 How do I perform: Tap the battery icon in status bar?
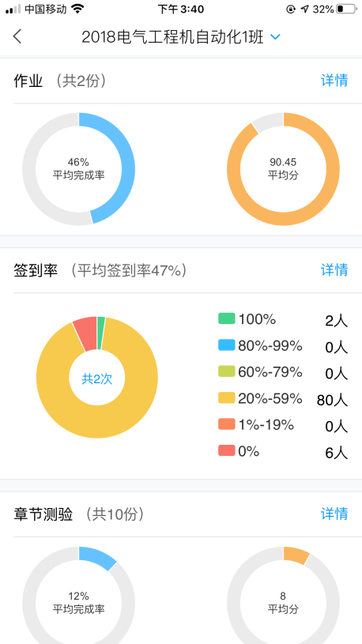[x=345, y=9]
